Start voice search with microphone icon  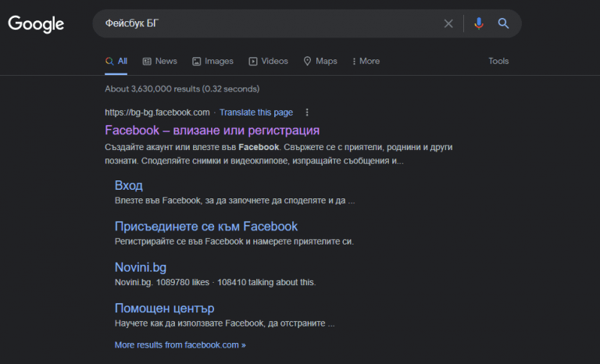(479, 23)
